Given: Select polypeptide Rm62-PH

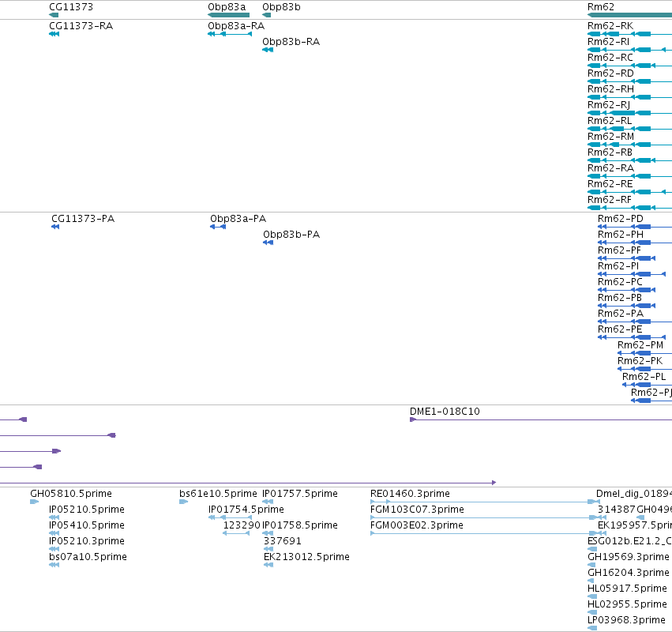Looking at the screenshot, I should coord(620,235).
